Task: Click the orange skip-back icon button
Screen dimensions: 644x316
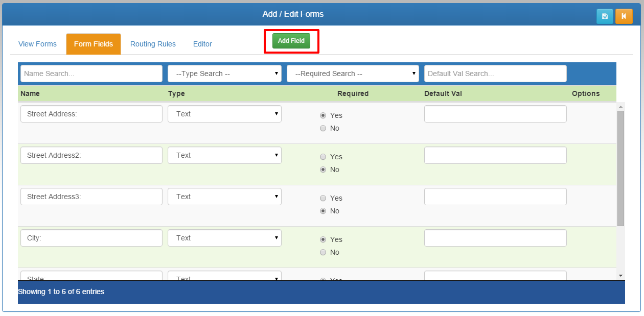Action: coord(624,16)
